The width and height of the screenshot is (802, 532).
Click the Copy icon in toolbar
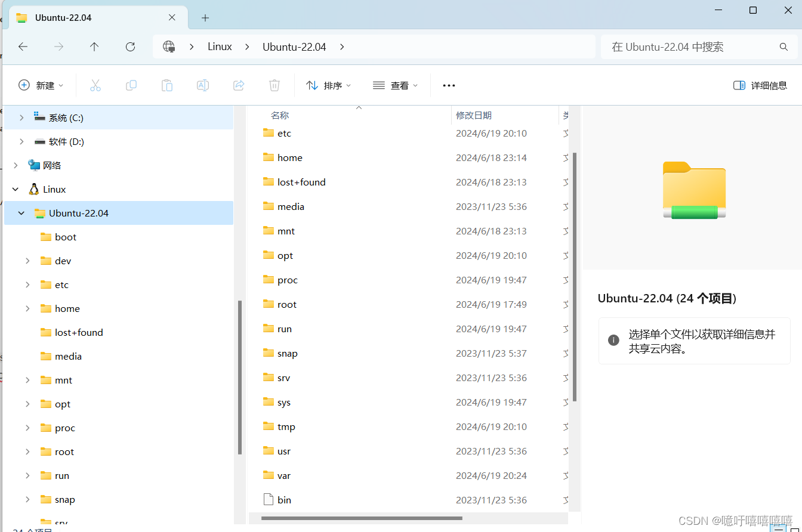pos(131,85)
